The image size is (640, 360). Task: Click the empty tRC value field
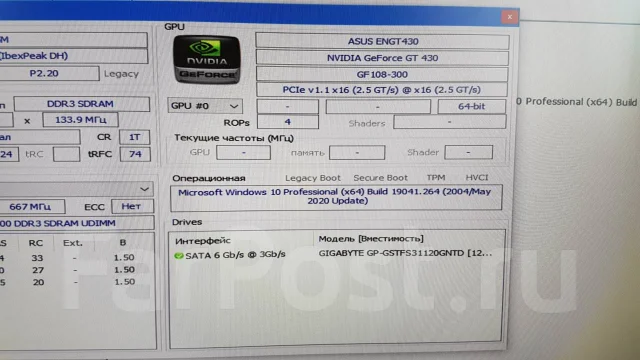66,155
